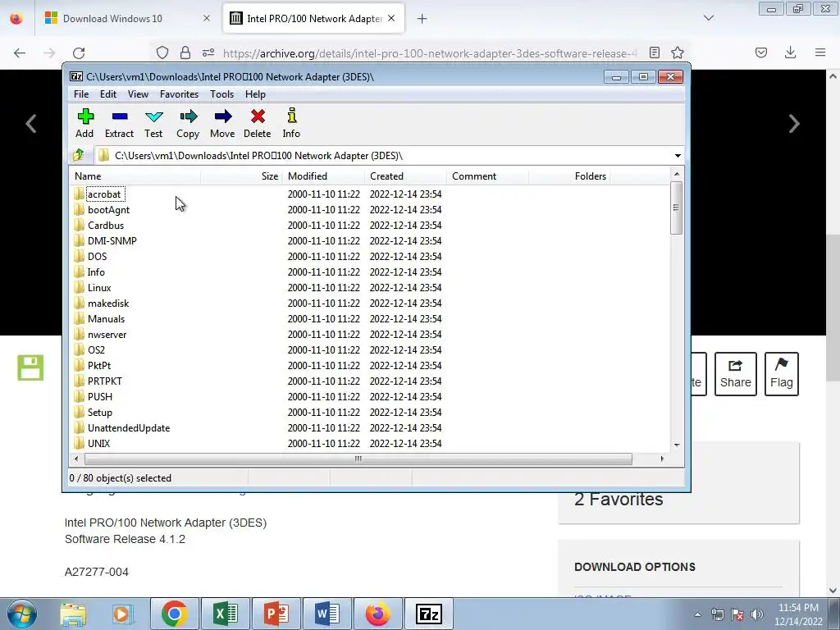Toggle reader view icon in address bar
840x630 pixels.
(x=654, y=52)
